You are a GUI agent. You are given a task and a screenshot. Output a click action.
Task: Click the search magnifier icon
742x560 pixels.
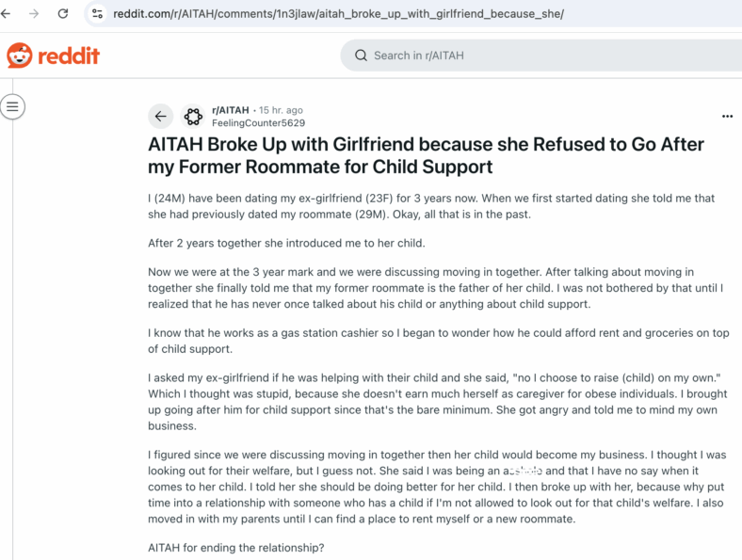(361, 56)
